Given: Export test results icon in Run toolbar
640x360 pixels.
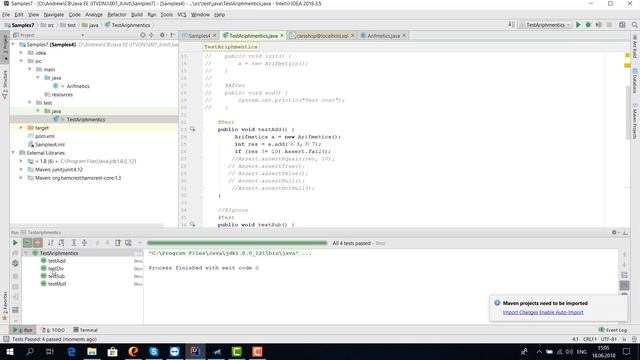Looking at the screenshot, I should coord(118,243).
